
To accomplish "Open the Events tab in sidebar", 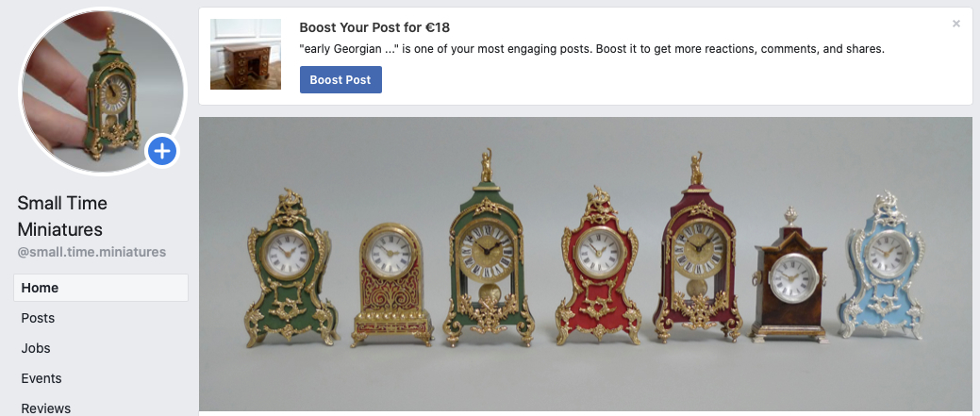I will 42,378.
